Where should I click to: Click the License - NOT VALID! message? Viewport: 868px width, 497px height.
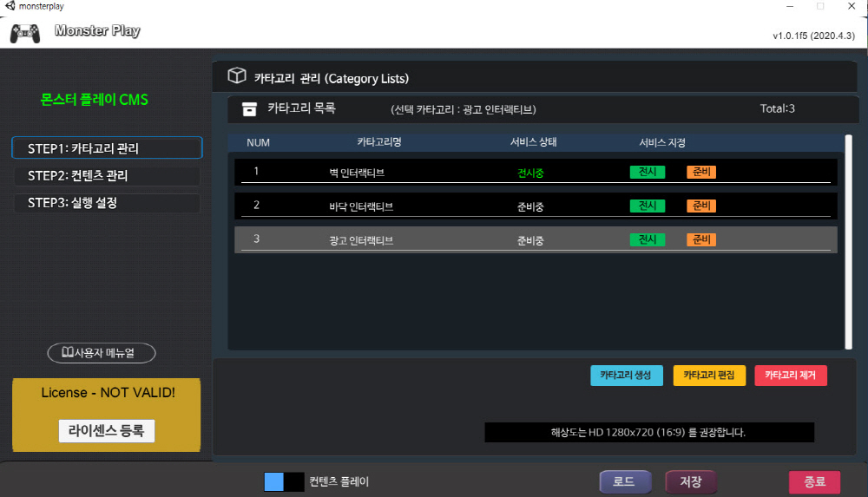pos(108,392)
